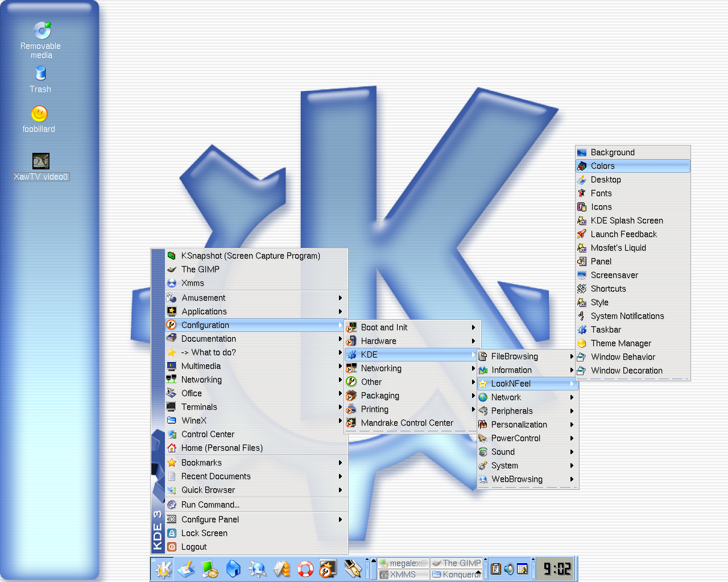This screenshot has width=728, height=582.
Task: Choose Colors in the LookNFeel submenu
Action: (633, 166)
